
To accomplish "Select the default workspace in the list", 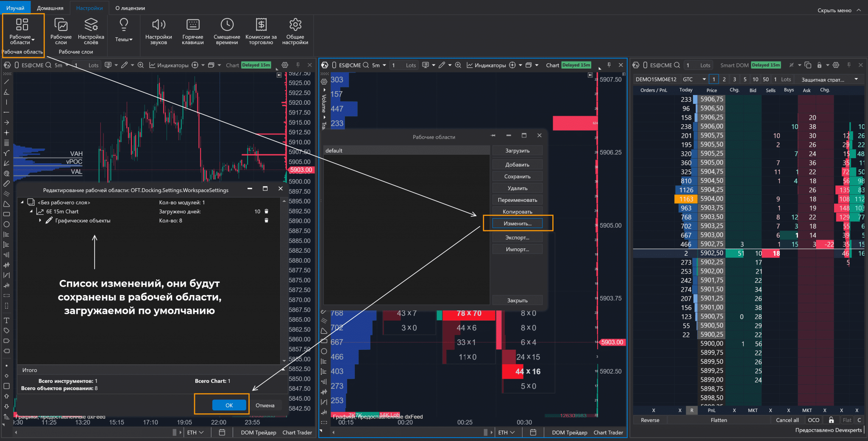I will [x=406, y=151].
